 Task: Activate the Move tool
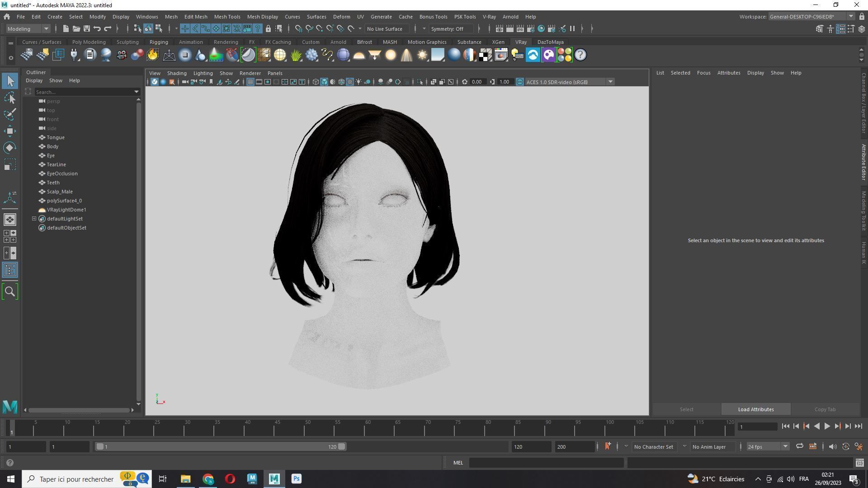(10, 131)
